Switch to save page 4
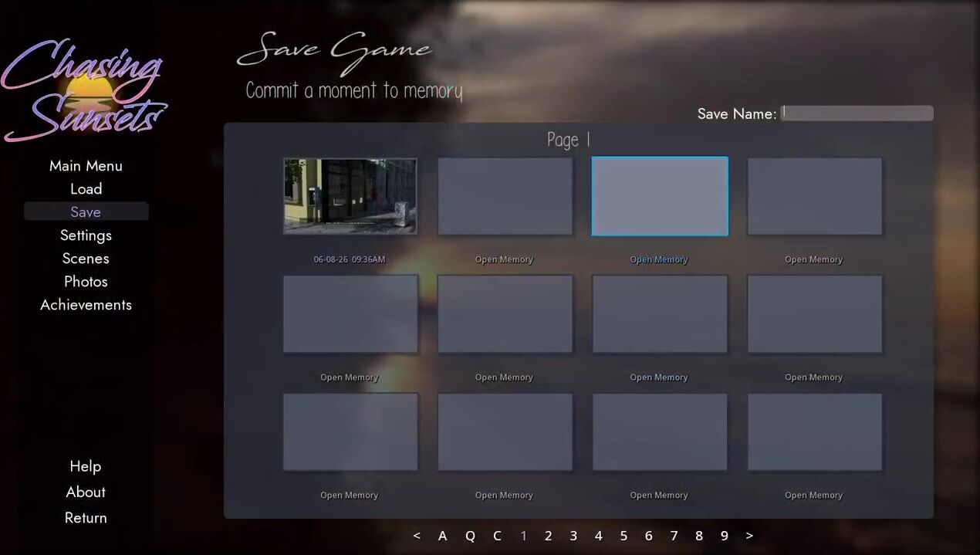Viewport: 980px width, 555px height. (x=598, y=536)
